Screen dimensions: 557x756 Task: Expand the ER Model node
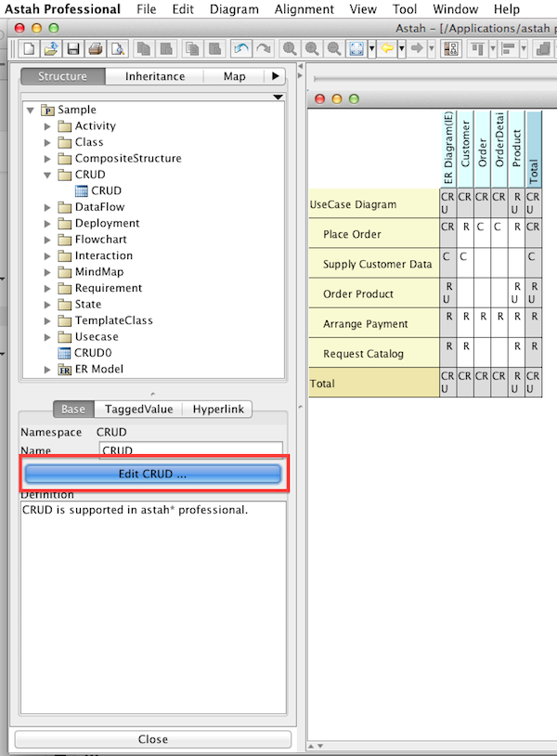pyautogui.click(x=48, y=370)
